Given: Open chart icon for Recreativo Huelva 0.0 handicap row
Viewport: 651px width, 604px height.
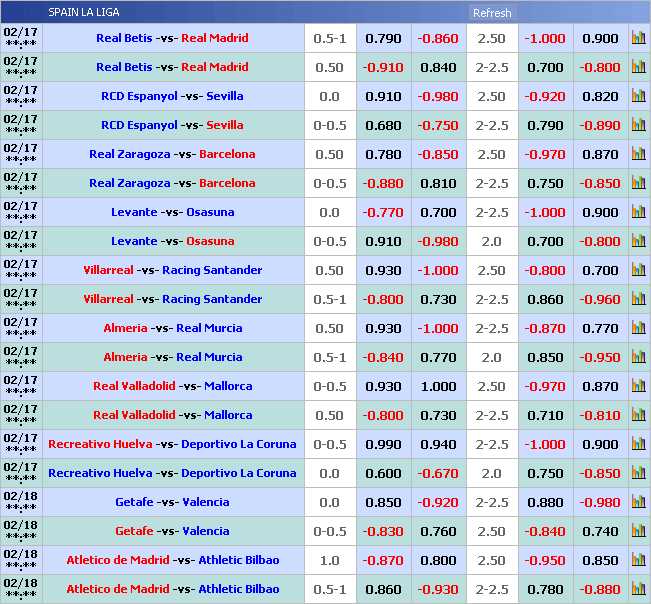Looking at the screenshot, I should 638,473.
